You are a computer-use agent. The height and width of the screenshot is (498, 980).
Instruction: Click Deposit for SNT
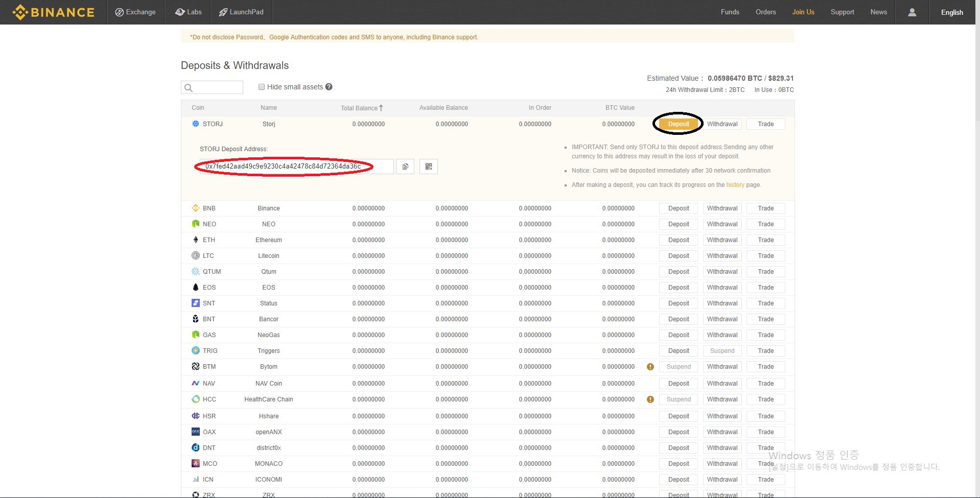(679, 303)
